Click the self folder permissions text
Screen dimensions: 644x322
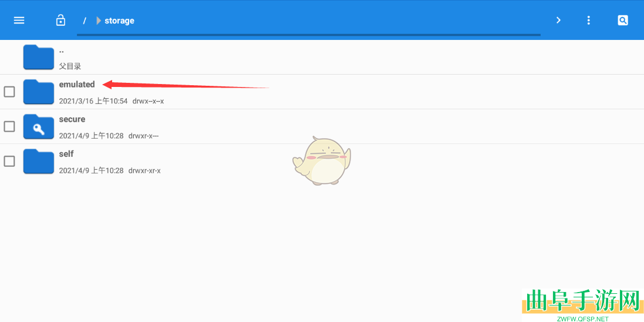tap(144, 170)
